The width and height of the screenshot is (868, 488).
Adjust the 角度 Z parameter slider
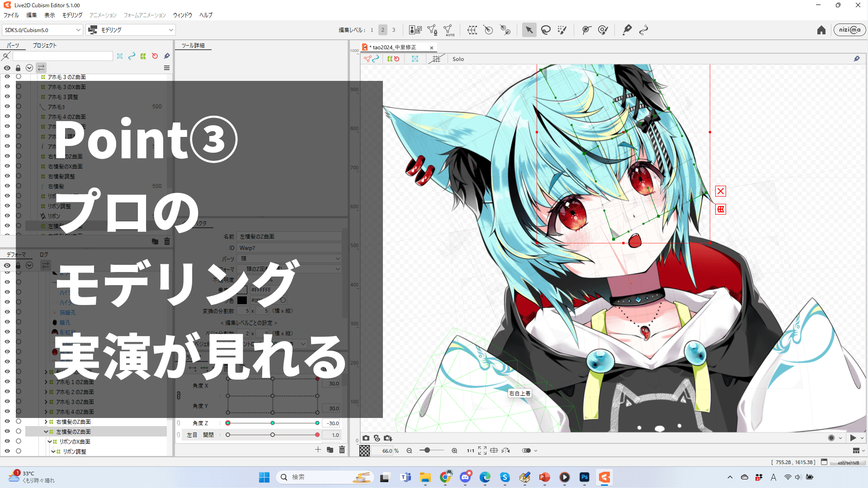(x=273, y=423)
